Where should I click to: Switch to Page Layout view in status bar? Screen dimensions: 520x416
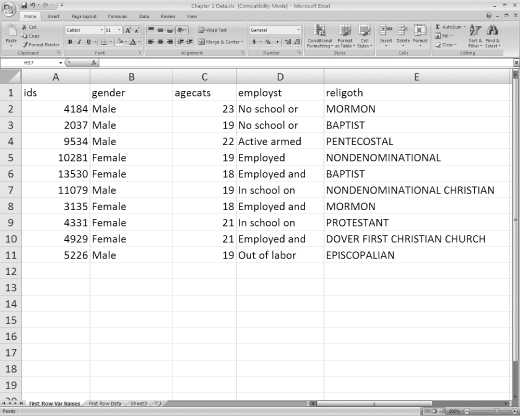coord(435,411)
